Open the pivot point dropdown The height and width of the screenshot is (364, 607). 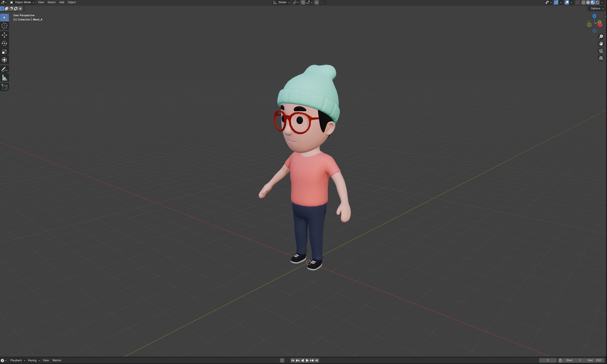296,2
